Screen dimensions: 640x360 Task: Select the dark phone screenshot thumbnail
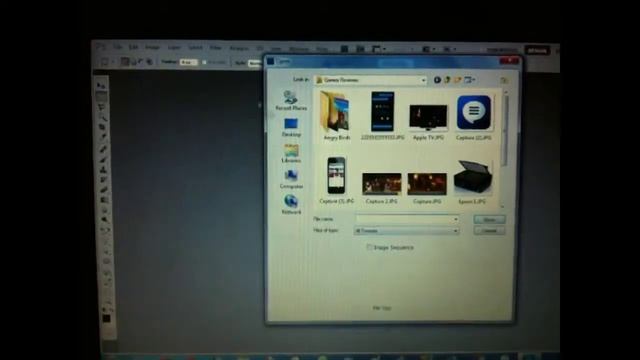pyautogui.click(x=382, y=116)
